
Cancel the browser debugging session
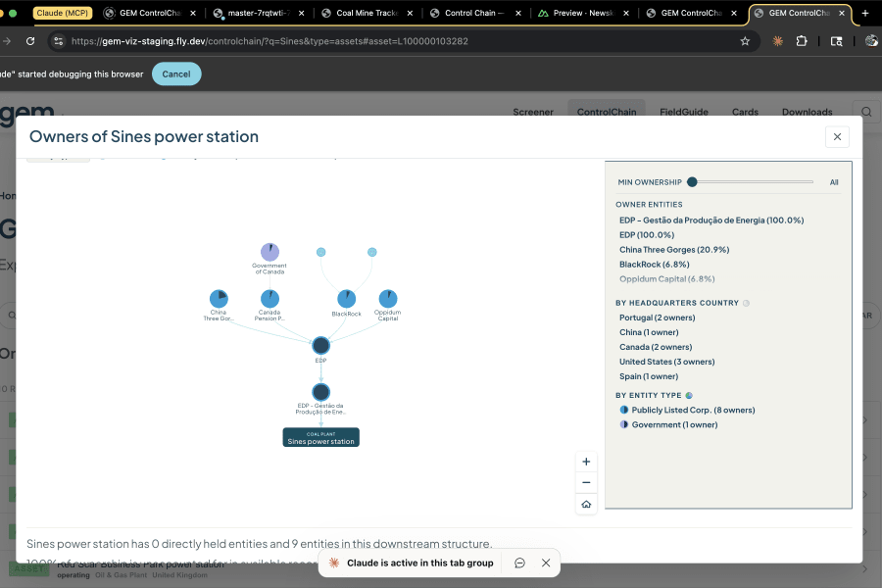click(x=176, y=74)
